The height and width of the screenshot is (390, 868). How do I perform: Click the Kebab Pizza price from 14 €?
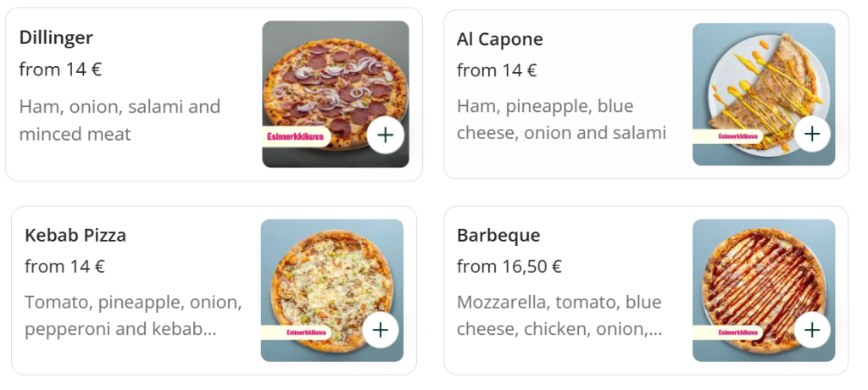click(64, 267)
